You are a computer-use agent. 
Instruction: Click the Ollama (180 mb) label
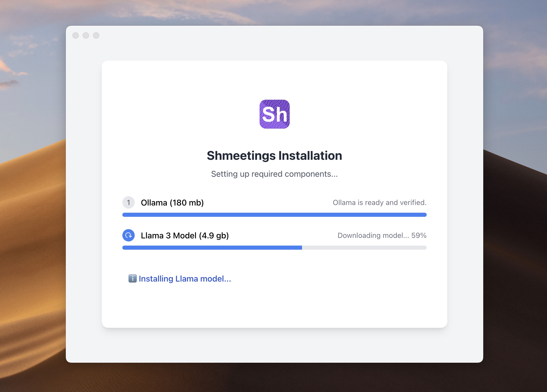(172, 203)
